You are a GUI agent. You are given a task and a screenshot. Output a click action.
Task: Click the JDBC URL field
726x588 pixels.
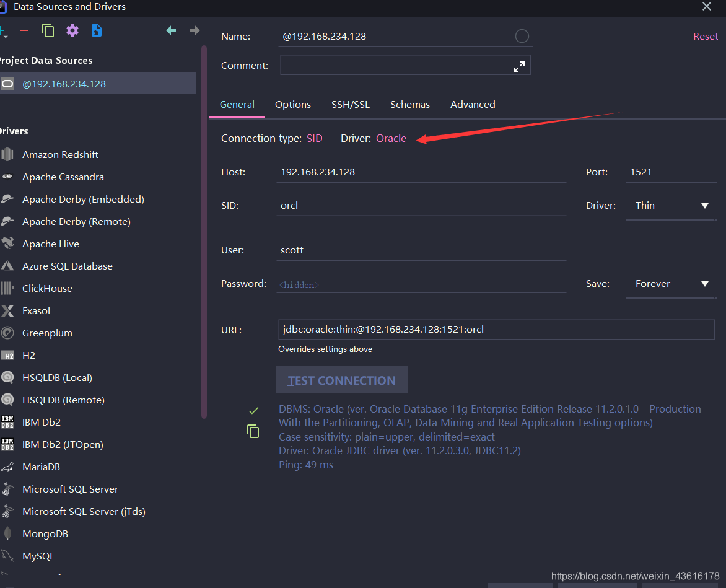pyautogui.click(x=496, y=329)
